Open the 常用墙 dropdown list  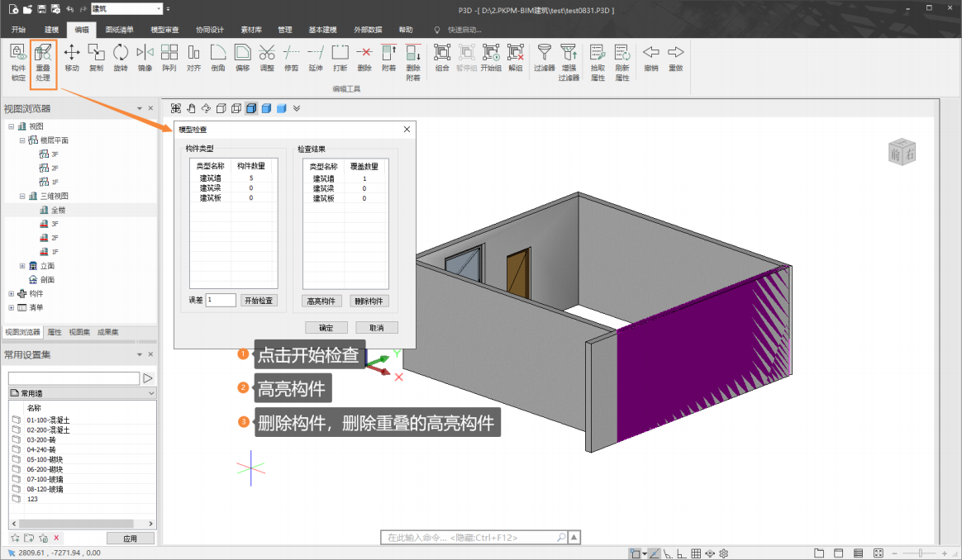click(150, 394)
